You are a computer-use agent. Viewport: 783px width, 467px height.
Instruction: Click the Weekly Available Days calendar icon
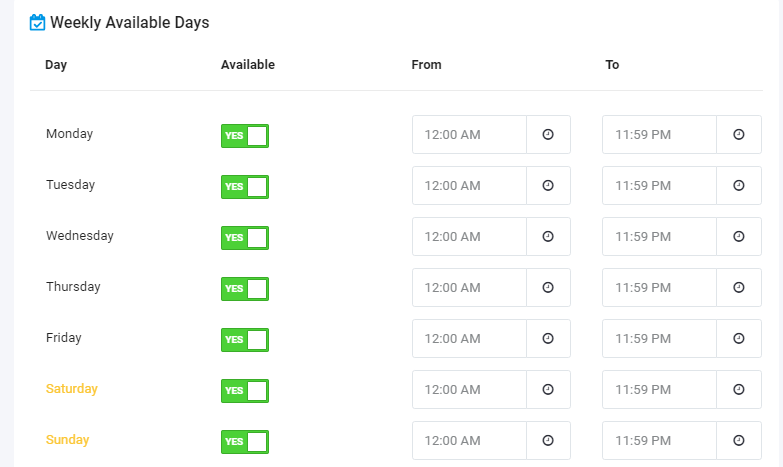point(37,22)
